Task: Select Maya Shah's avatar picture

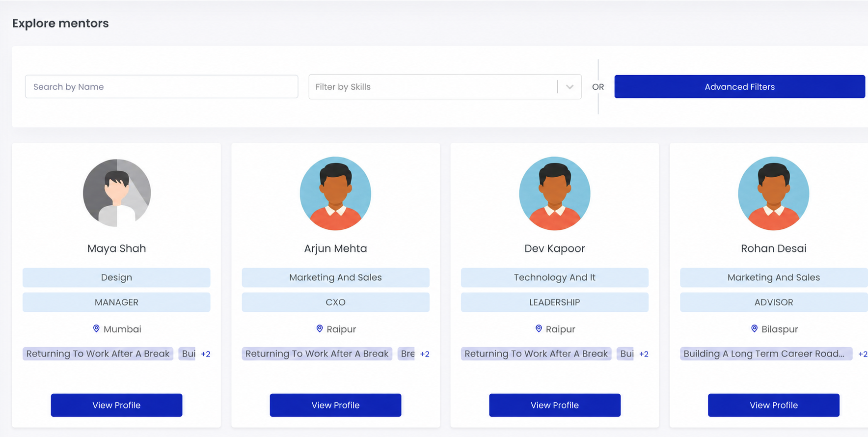Action: (117, 193)
